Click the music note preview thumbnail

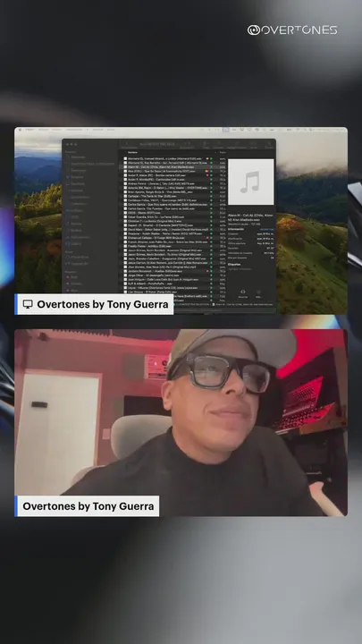[x=251, y=182]
